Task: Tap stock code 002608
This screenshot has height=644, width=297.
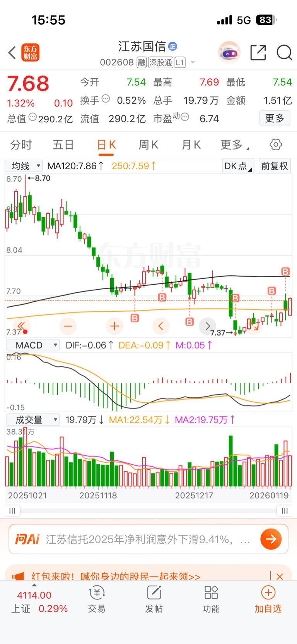Action: point(117,62)
